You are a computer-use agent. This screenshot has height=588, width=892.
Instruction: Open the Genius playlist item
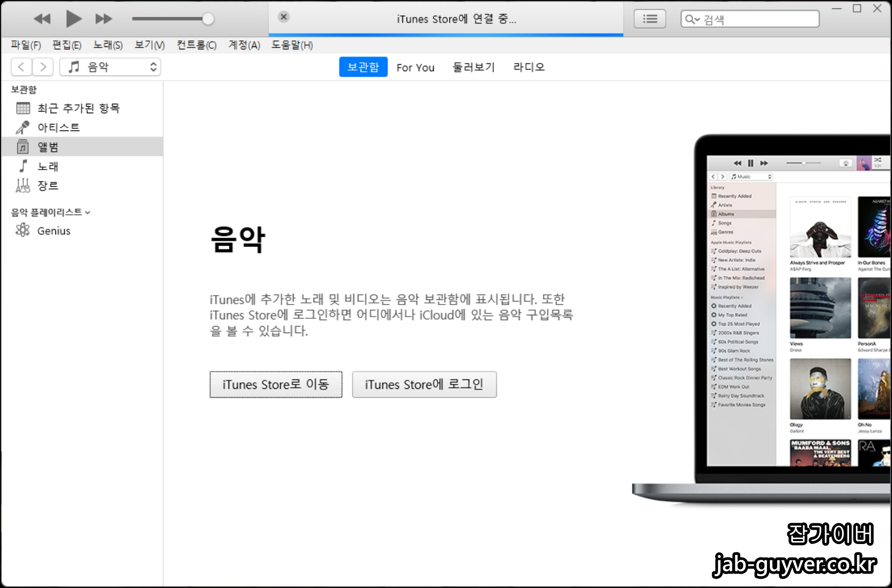[82, 231]
